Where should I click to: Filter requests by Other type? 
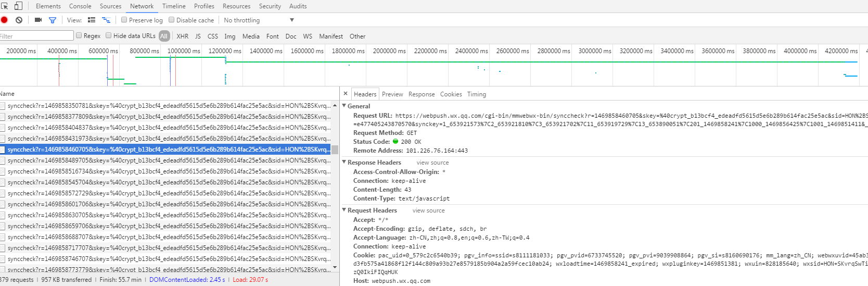click(358, 36)
